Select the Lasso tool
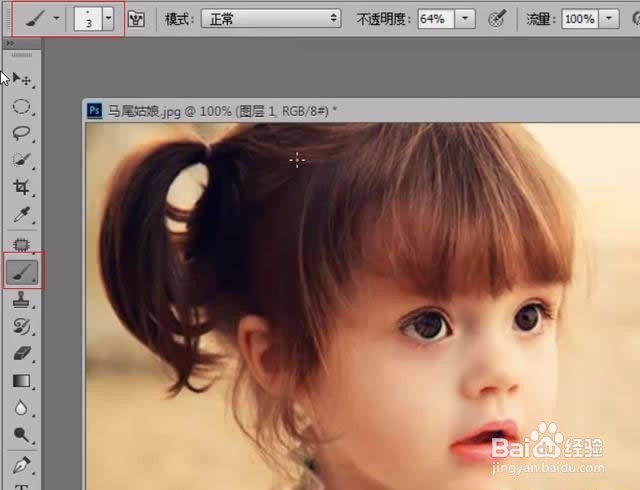The height and width of the screenshot is (490, 640). [21, 133]
